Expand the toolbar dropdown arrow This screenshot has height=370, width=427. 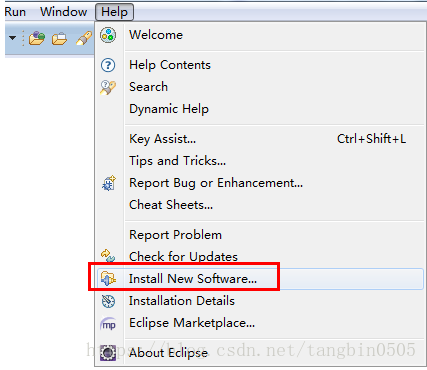coord(13,38)
